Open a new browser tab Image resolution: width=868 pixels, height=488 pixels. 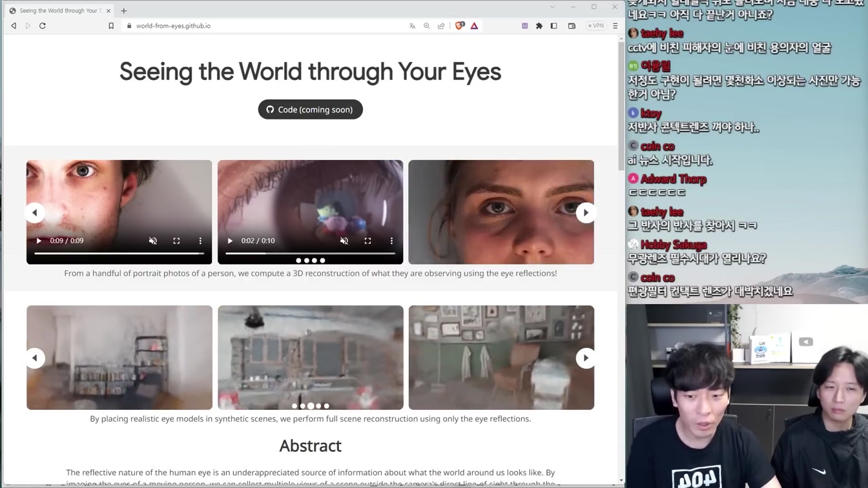coord(124,10)
